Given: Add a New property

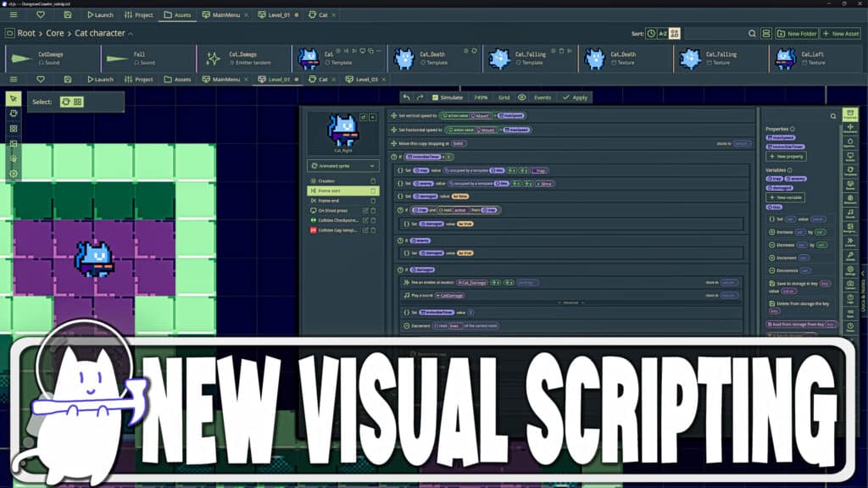Looking at the screenshot, I should (786, 157).
